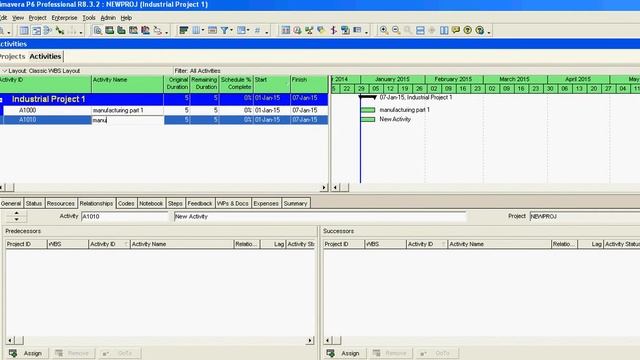
Task: Open the Resources details tab
Action: pyautogui.click(x=60, y=203)
